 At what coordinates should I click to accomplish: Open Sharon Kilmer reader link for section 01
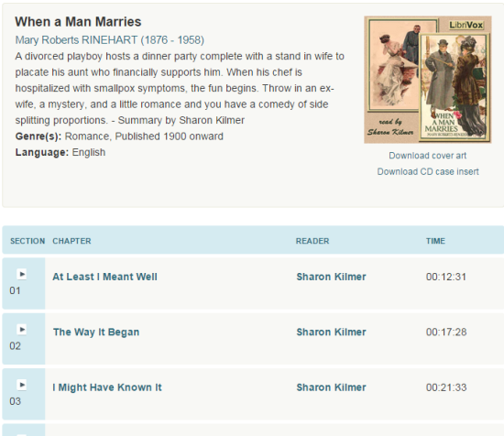click(331, 277)
